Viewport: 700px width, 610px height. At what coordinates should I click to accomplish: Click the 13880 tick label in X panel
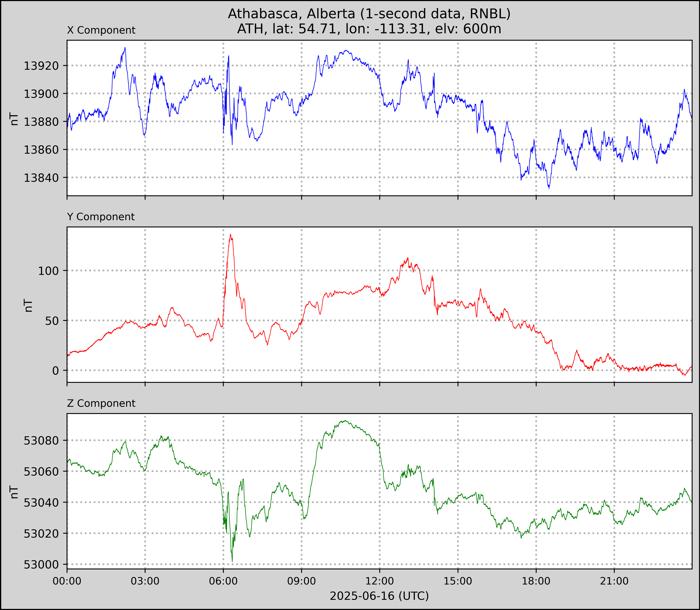tap(41, 122)
